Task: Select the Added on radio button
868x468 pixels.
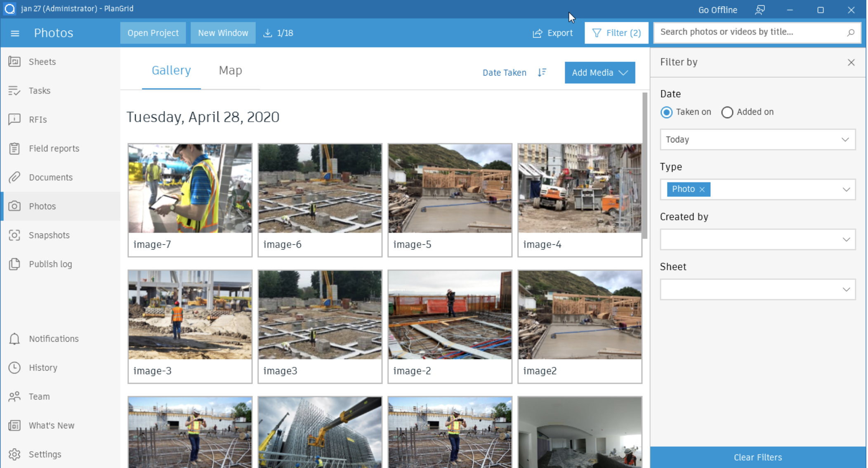Action: (726, 112)
